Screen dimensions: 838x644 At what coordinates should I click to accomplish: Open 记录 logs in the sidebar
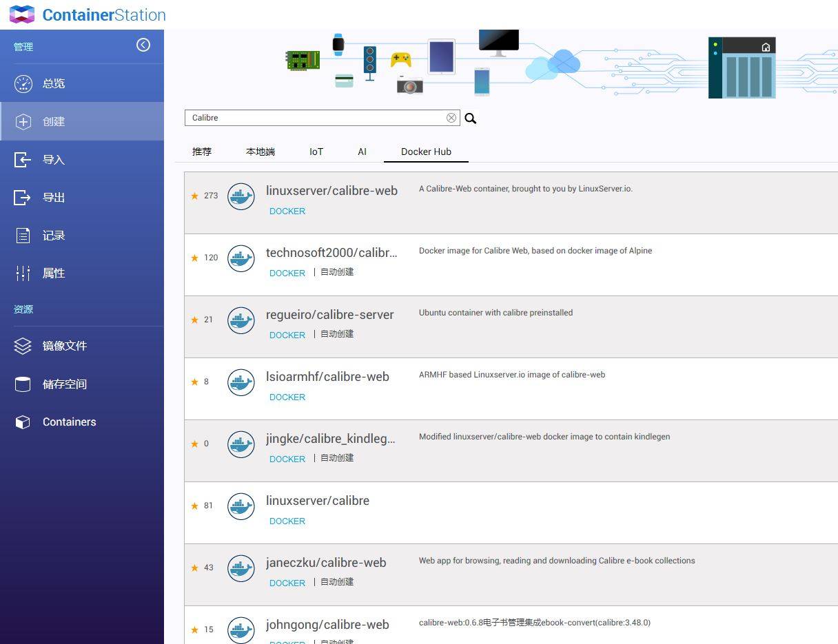pyautogui.click(x=54, y=236)
